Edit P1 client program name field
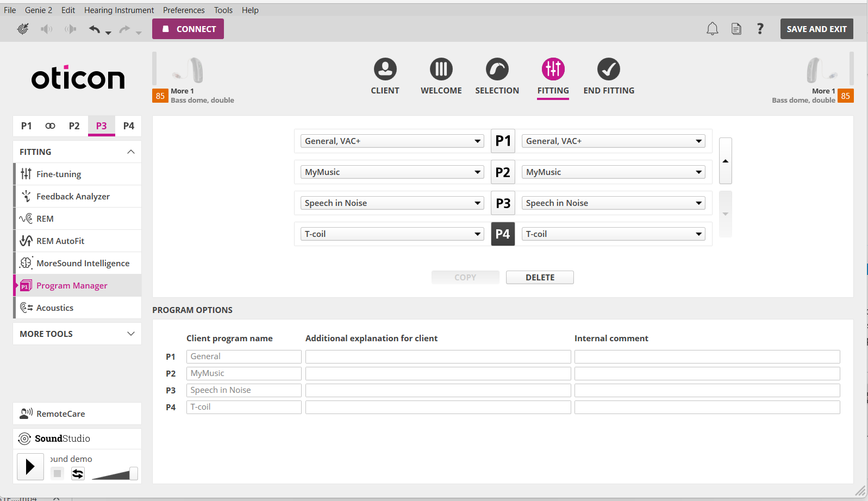This screenshot has height=501, width=868. (243, 356)
